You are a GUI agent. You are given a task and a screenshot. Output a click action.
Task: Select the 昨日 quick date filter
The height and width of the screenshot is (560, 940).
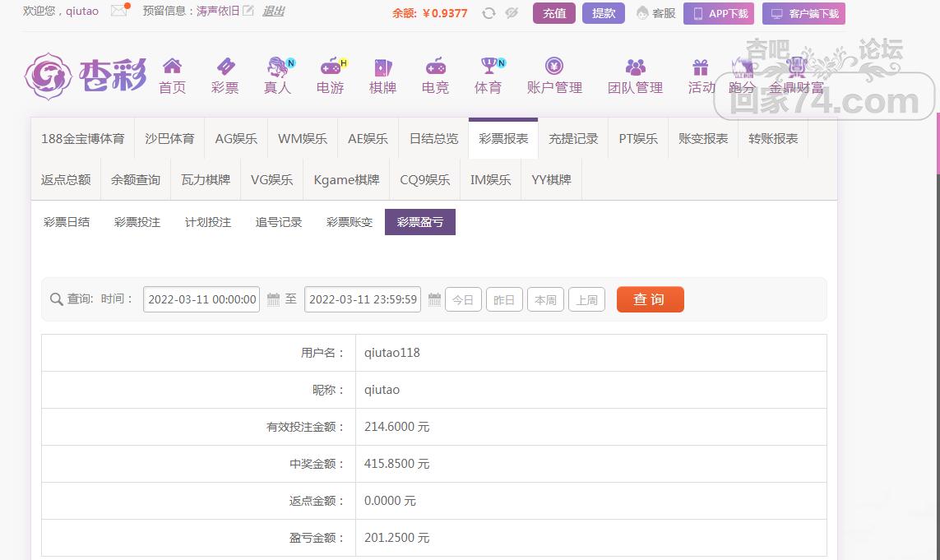pyautogui.click(x=504, y=300)
